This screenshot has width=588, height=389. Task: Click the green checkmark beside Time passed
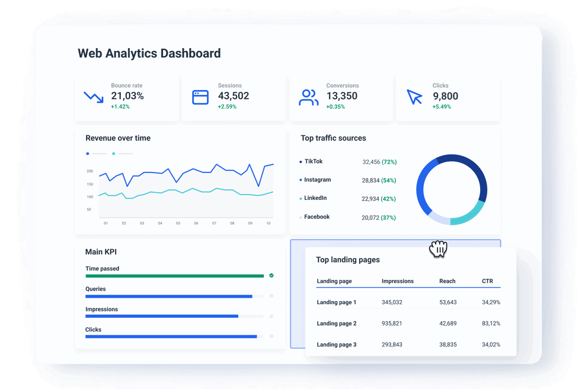click(271, 276)
